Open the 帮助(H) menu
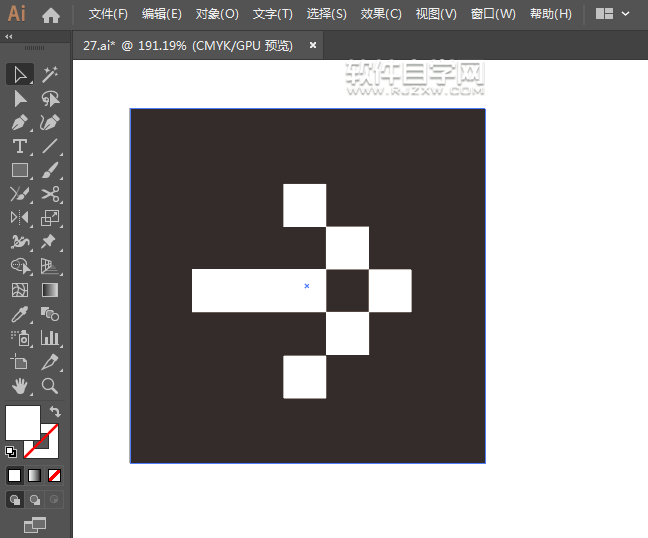 point(551,14)
